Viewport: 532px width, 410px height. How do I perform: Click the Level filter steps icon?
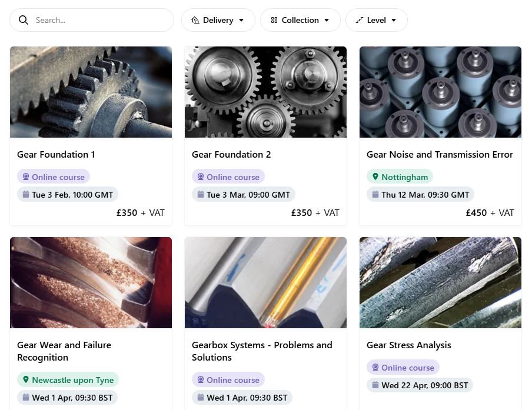pyautogui.click(x=360, y=20)
